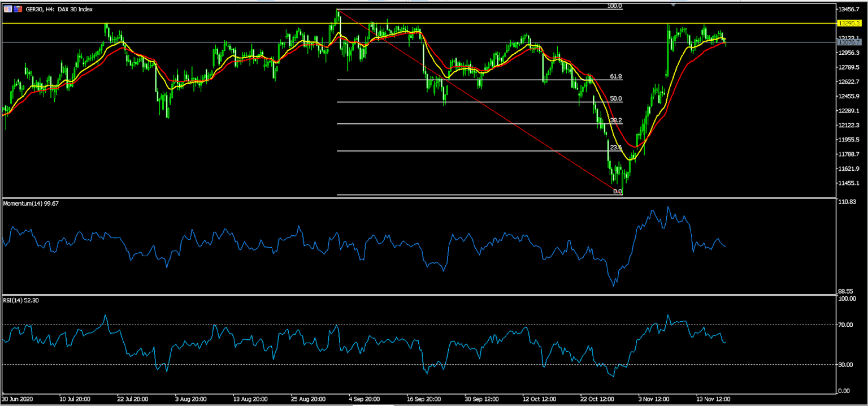Click the bar chart icon beside GER30 title
The height and width of the screenshot is (406, 868).
coord(8,9)
